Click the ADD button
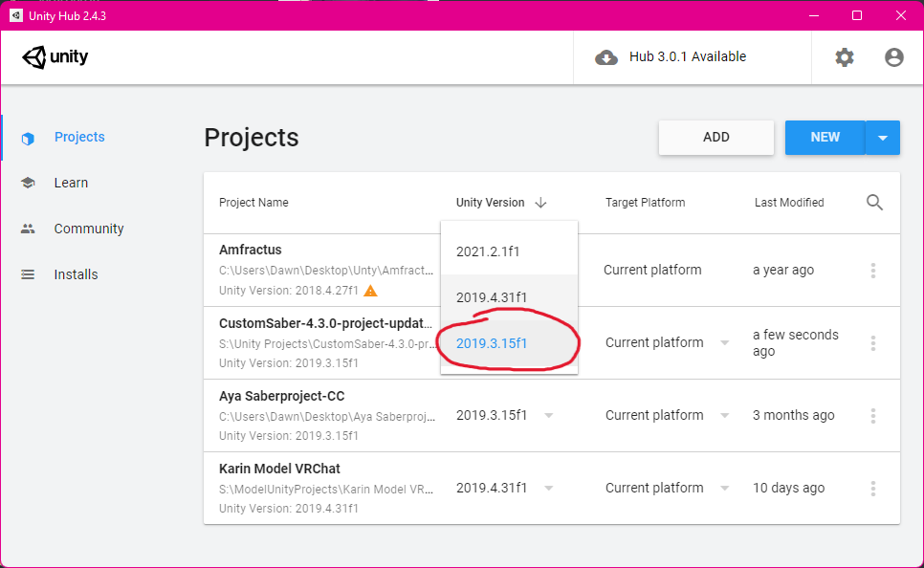This screenshot has height=568, width=924. [715, 137]
